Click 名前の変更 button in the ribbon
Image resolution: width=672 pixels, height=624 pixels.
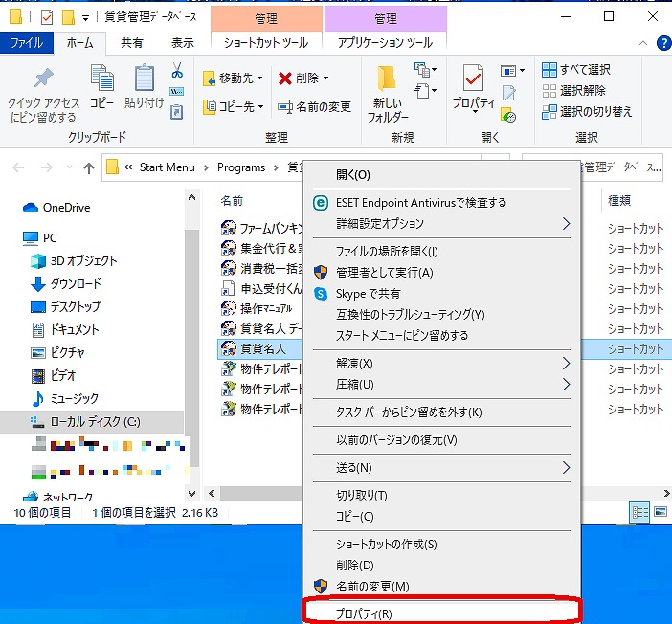pyautogui.click(x=314, y=107)
